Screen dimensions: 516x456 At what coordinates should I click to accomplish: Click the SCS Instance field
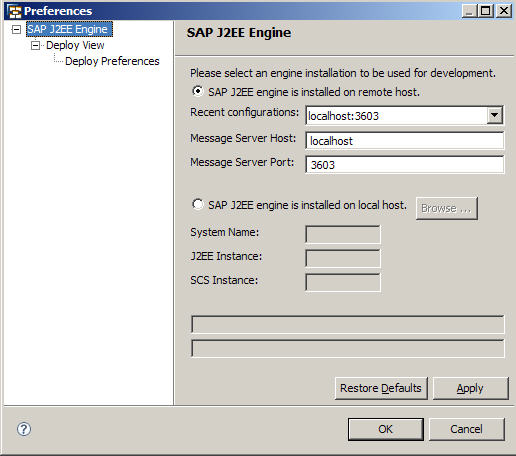343,282
